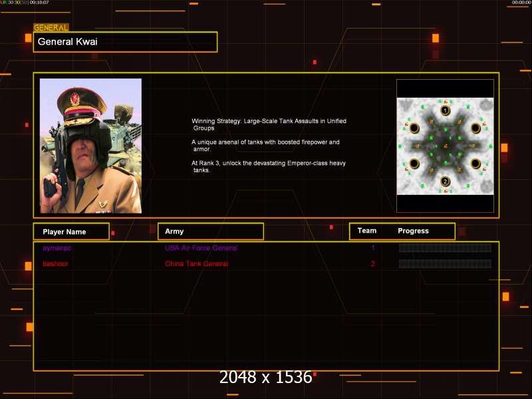The width and height of the screenshot is (532, 399).
Task: Click the Rank 3 Emperor-class tanks text
Action: point(269,167)
